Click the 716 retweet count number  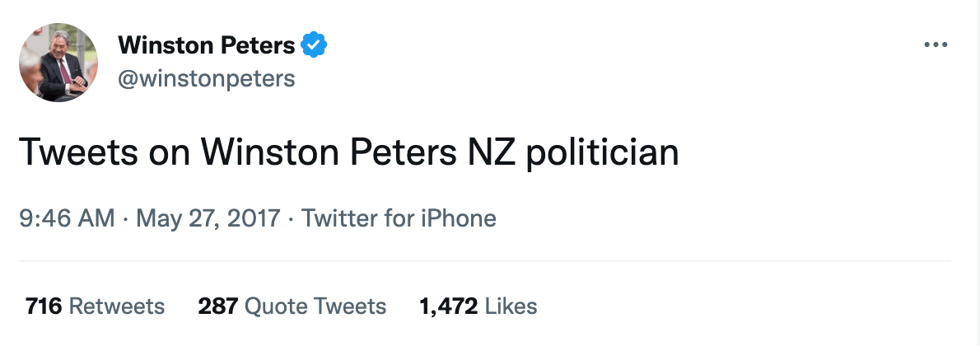[x=44, y=306]
